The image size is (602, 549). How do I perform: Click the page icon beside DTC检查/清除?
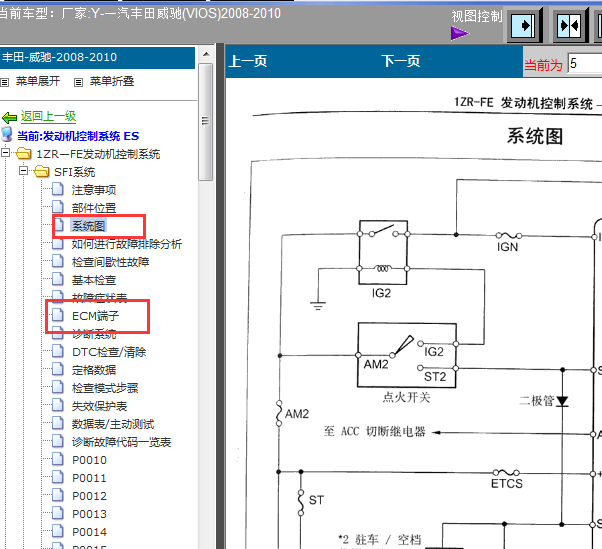(58, 351)
